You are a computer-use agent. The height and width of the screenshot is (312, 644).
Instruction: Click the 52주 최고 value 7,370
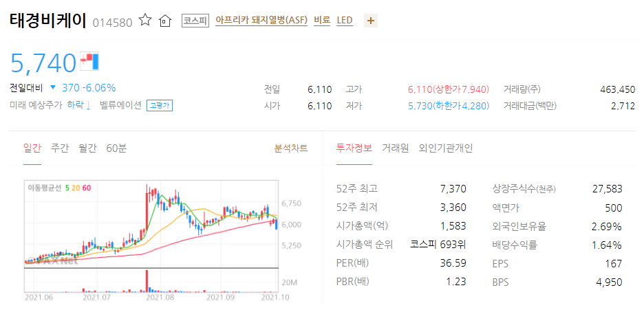(454, 189)
